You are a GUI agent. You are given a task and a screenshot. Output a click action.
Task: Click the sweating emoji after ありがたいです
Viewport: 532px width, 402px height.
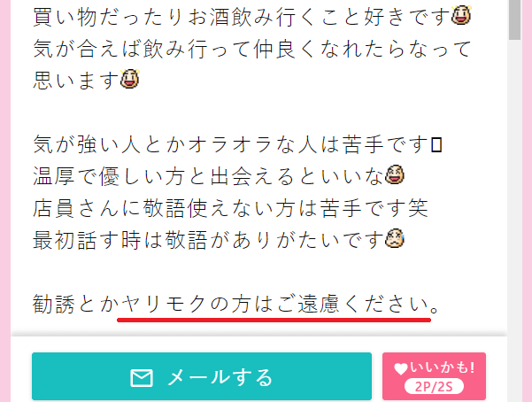point(395,238)
